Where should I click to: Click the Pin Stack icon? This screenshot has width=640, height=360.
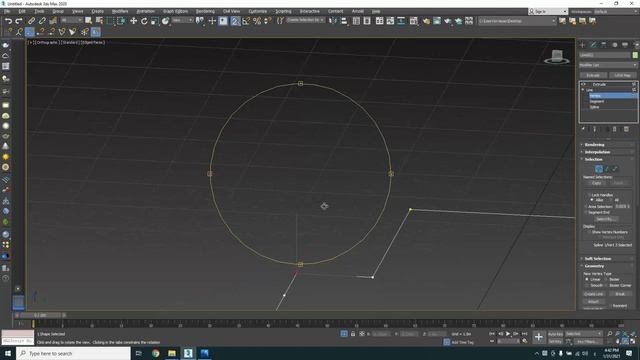coord(583,129)
